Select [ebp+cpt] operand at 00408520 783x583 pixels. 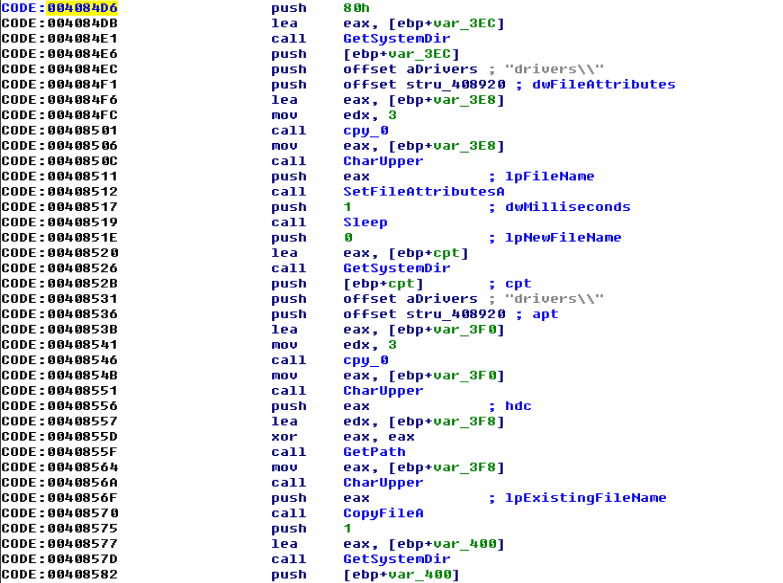(428, 253)
